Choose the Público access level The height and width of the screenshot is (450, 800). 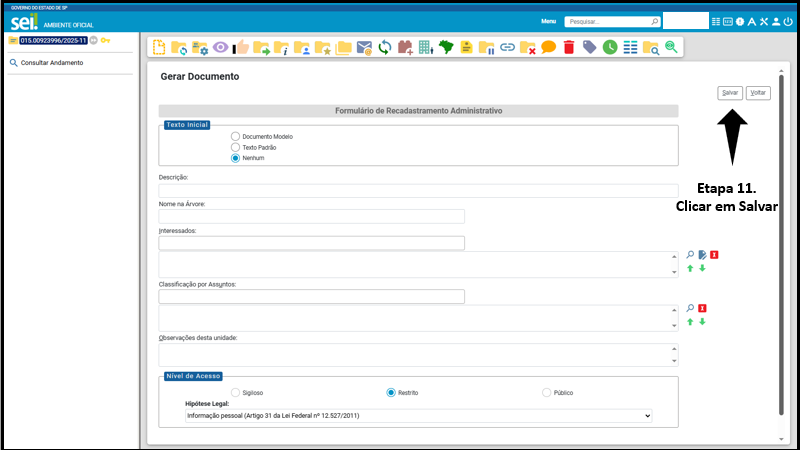click(547, 393)
